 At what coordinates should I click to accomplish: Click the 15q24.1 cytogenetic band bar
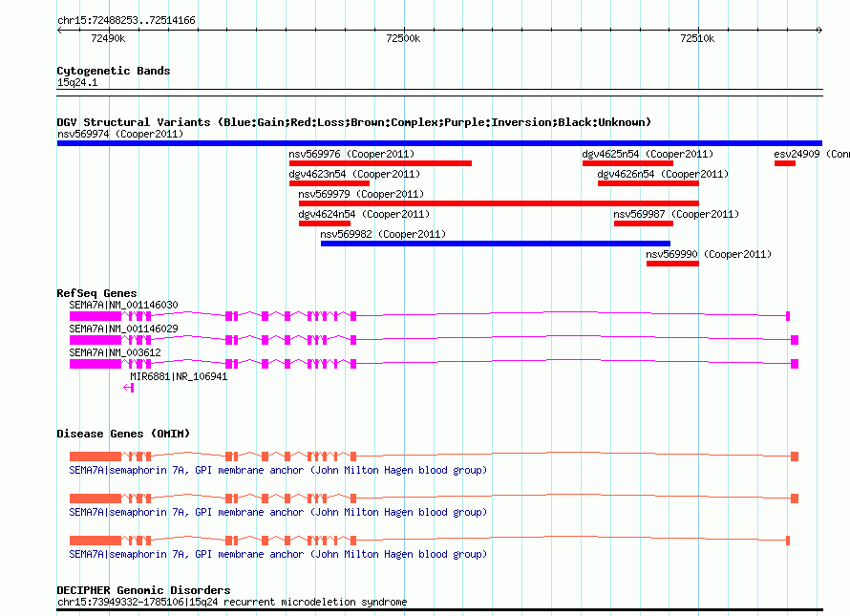pyautogui.click(x=439, y=93)
